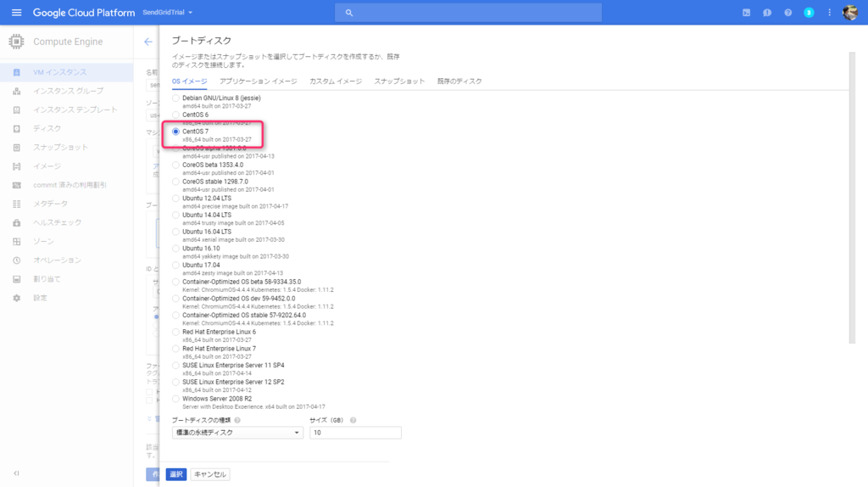Select Container-Optimized OS beta 58-9334.35.0 radio

click(175, 282)
